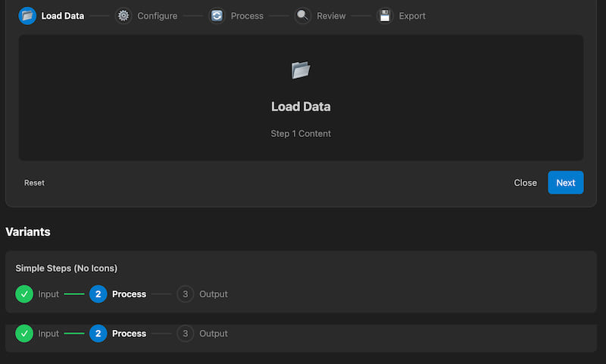Screen dimensions: 606x364
Task: Click the Output label under Simple Steps heading
Action: pos(213,294)
